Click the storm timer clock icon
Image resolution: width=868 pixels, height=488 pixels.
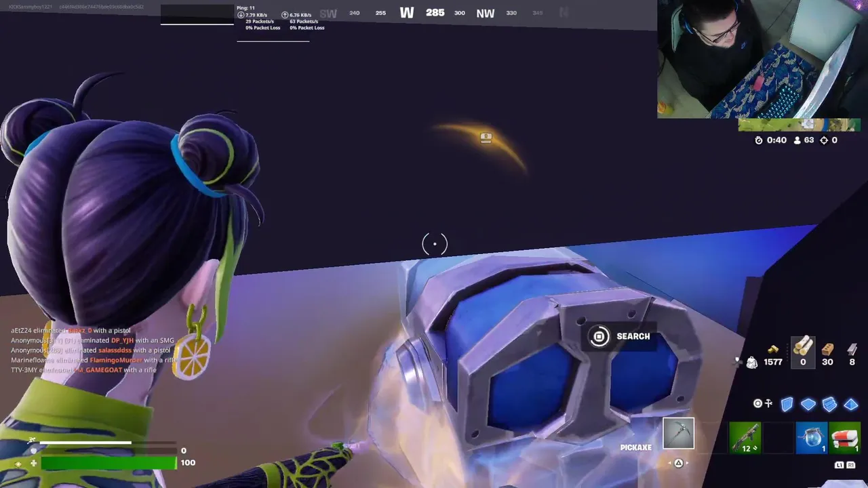tap(759, 140)
